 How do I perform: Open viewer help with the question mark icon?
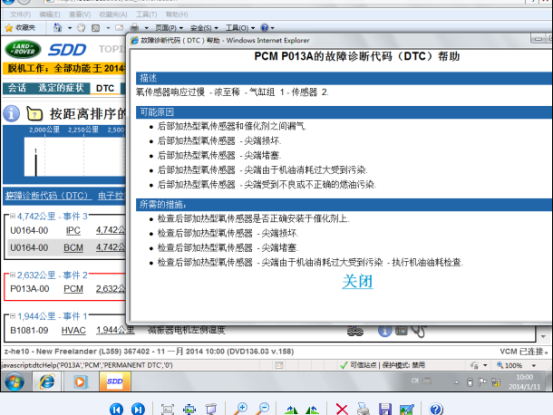(436, 409)
